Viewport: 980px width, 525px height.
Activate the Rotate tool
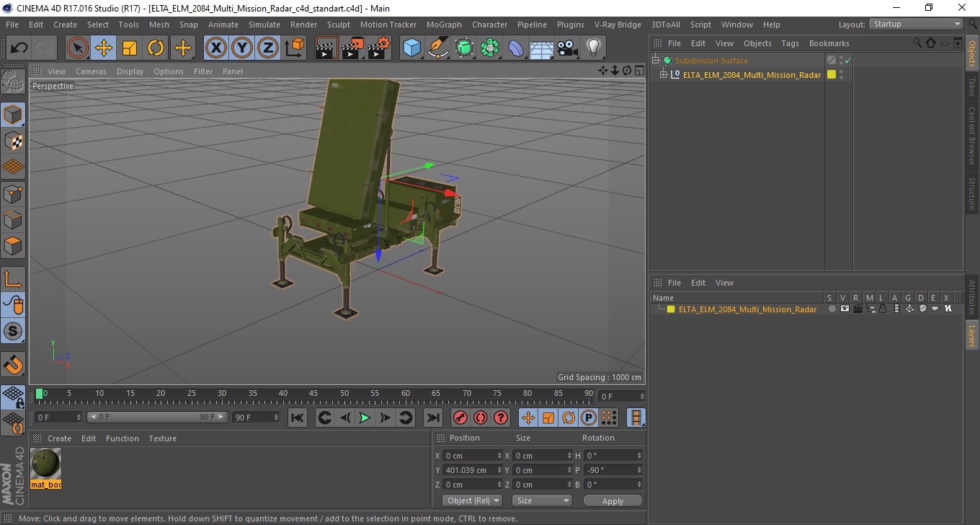[x=156, y=48]
